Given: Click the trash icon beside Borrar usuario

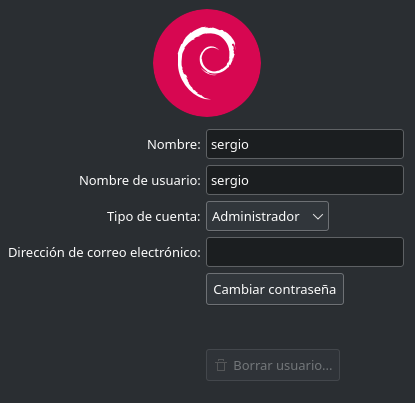Looking at the screenshot, I should [220, 365].
